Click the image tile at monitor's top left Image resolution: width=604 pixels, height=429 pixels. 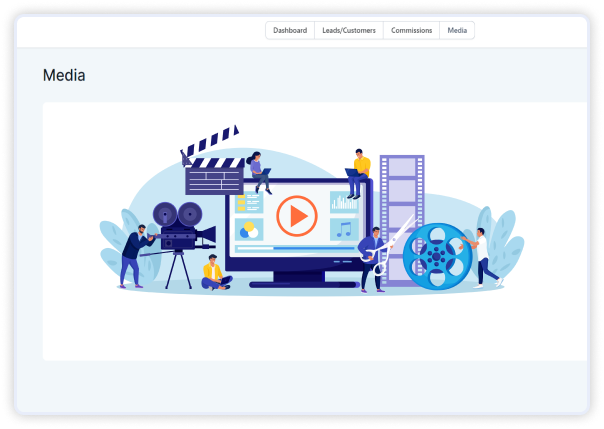click(248, 203)
